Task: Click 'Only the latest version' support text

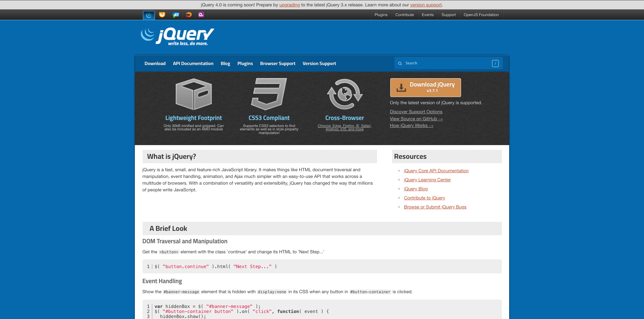Action: pos(436,103)
